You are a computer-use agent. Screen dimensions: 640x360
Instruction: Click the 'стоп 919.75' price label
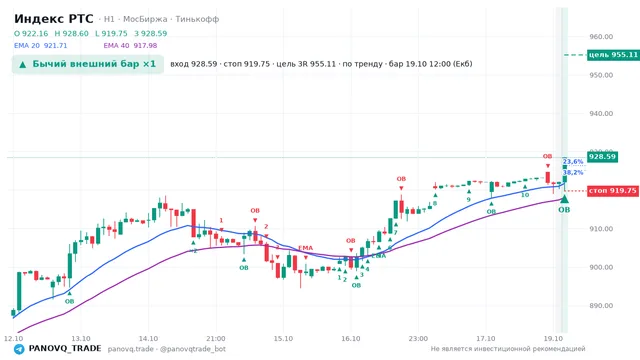pyautogui.click(x=613, y=191)
